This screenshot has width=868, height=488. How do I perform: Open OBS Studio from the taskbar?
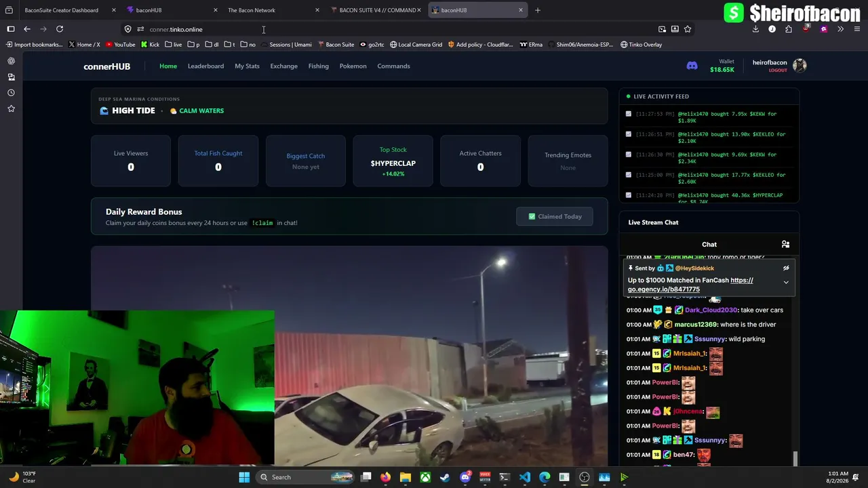(585, 477)
